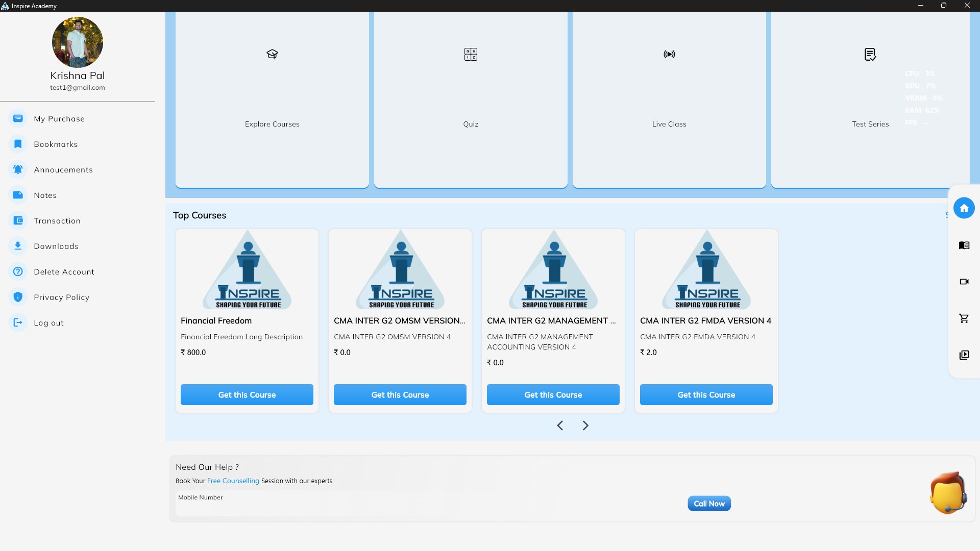Open My Purchase in sidebar
980x551 pixels.
tap(59, 119)
